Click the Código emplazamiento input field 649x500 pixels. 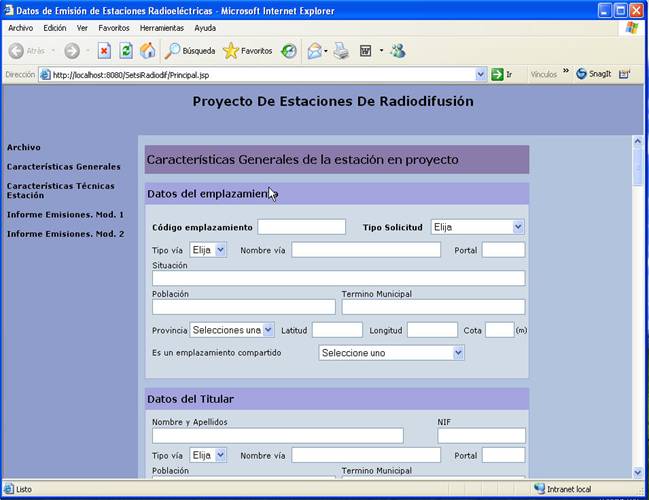(x=301, y=227)
